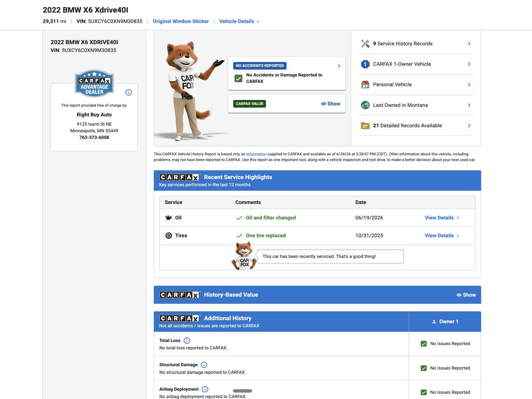
Task: Click the green CARFAX VALUE badge
Action: [x=249, y=104]
